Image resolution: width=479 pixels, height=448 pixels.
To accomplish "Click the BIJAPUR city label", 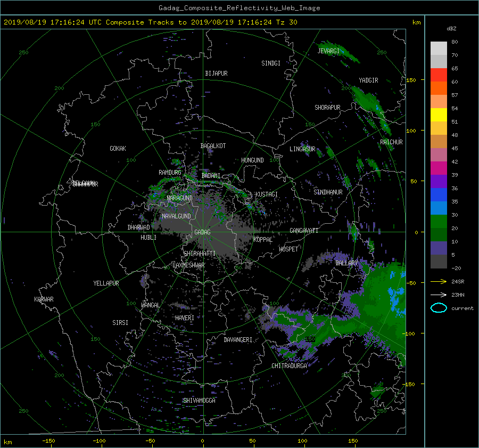I will pyautogui.click(x=216, y=74).
